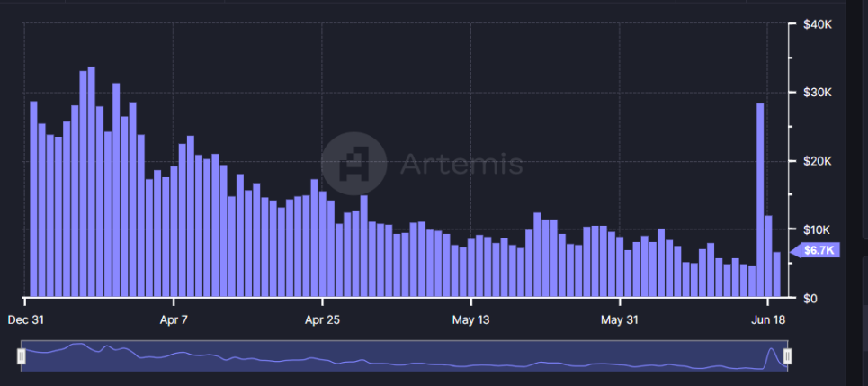Viewport: 868px width, 386px height.
Task: Click the Artemis logo icon watermark
Action: click(354, 164)
